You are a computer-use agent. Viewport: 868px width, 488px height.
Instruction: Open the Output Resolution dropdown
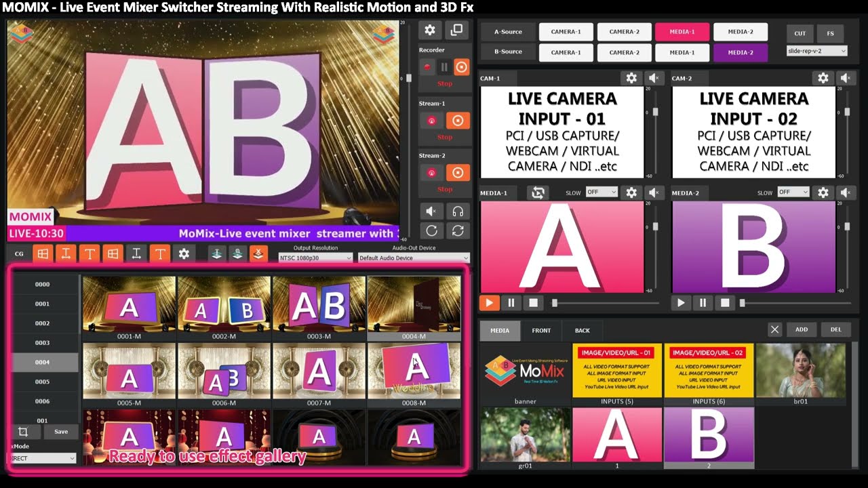click(x=316, y=258)
